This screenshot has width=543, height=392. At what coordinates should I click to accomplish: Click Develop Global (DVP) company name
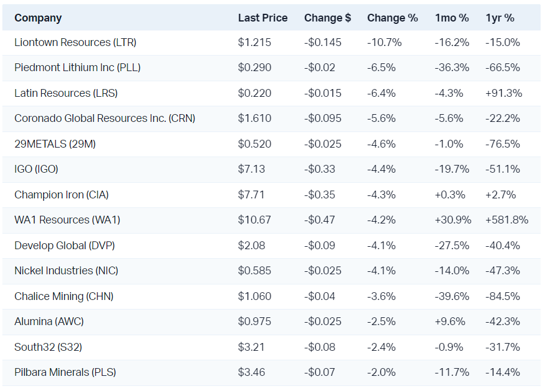click(64, 245)
